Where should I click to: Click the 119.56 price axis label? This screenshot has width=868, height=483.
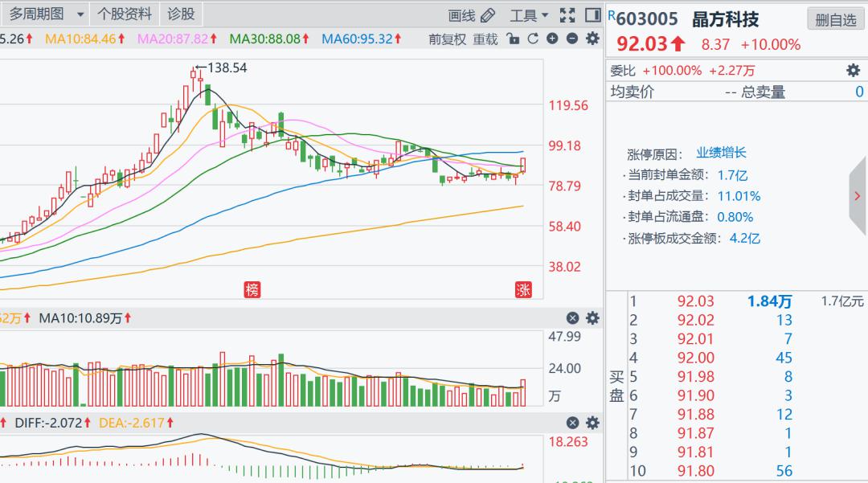point(568,105)
